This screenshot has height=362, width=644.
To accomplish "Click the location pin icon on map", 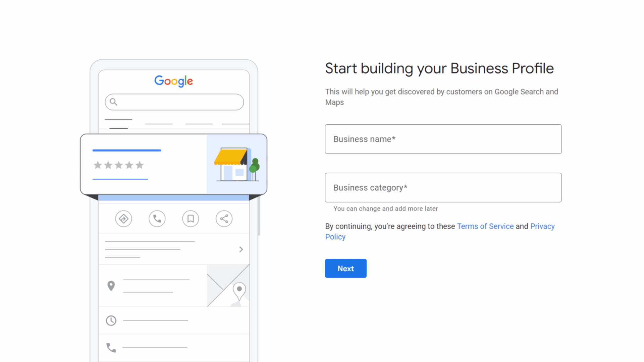I will pos(239,290).
